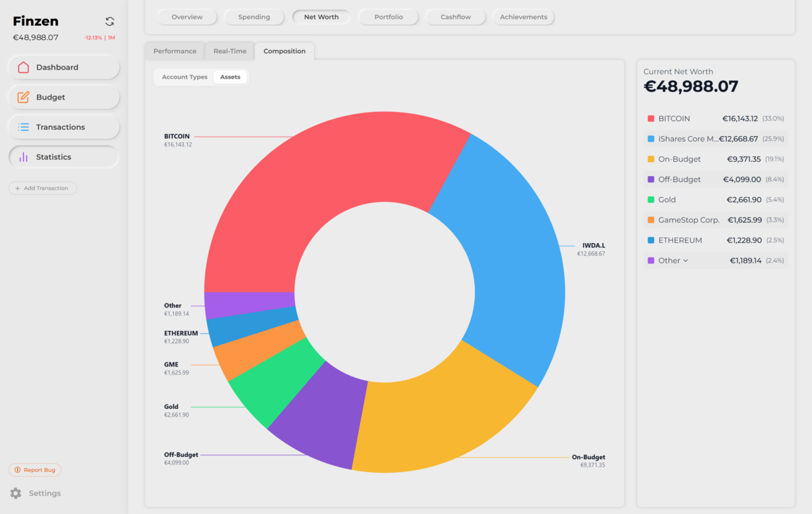Expand the Other category in the legend
This screenshot has height=514, width=812.
(x=685, y=261)
